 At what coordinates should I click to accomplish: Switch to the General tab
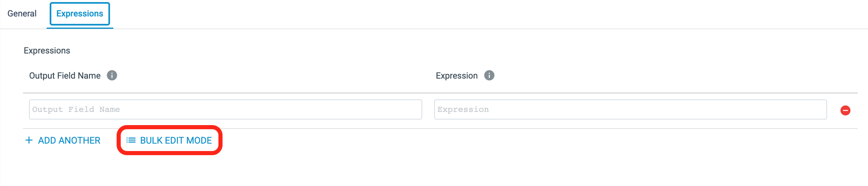(x=22, y=14)
